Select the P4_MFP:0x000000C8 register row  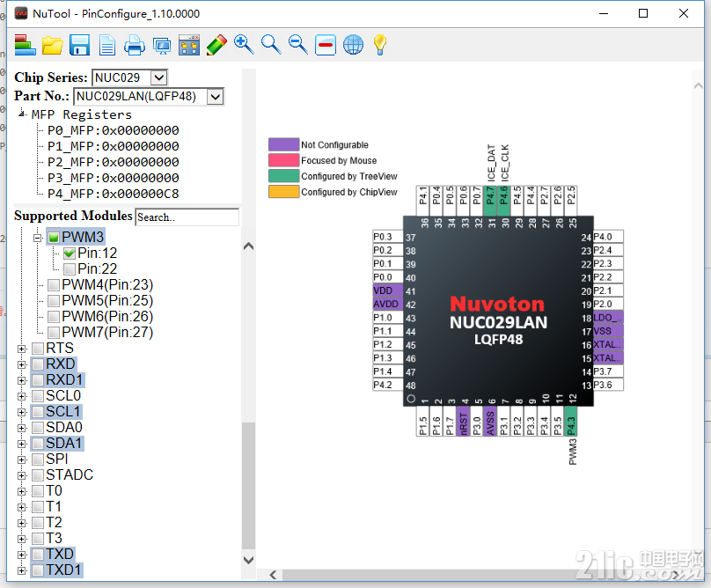[x=114, y=195]
